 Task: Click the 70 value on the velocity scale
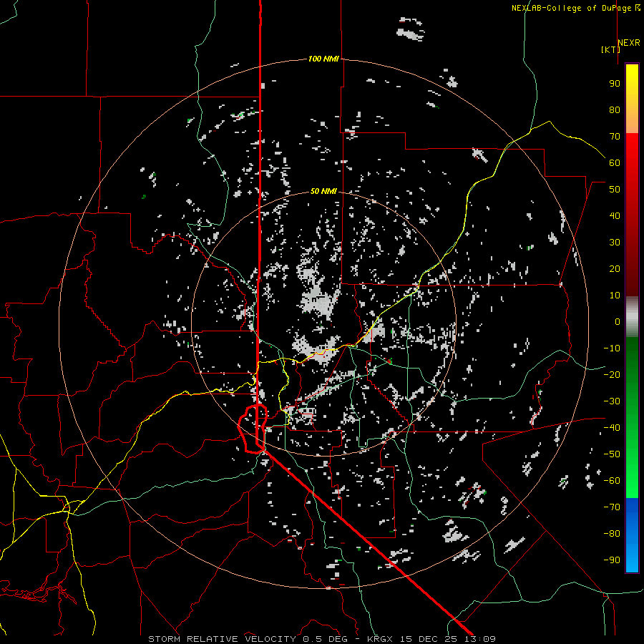coord(615,137)
